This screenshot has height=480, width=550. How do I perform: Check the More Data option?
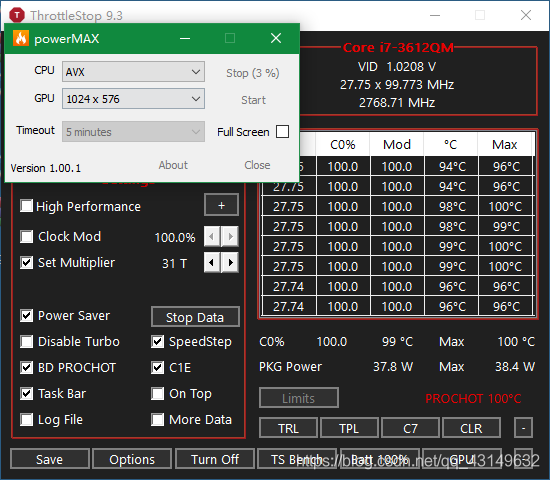pos(157,419)
